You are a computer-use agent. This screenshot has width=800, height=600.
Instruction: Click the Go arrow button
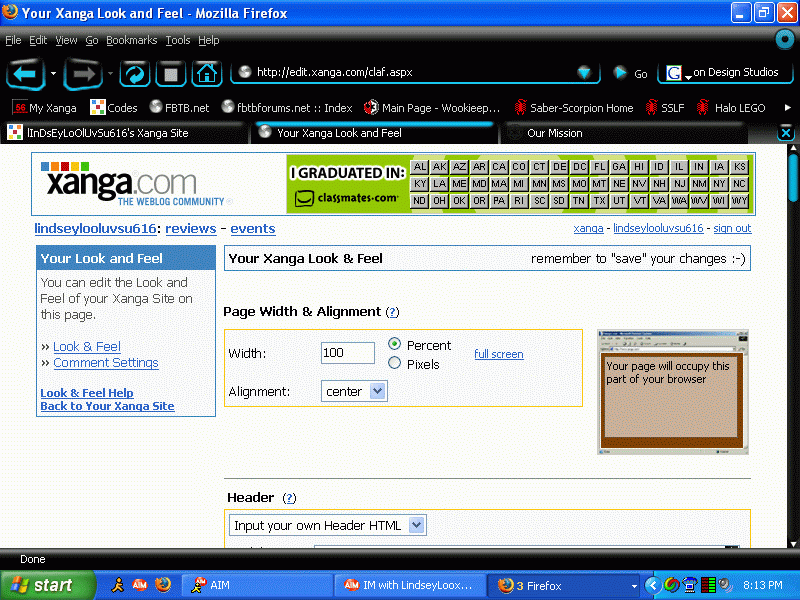[620, 73]
